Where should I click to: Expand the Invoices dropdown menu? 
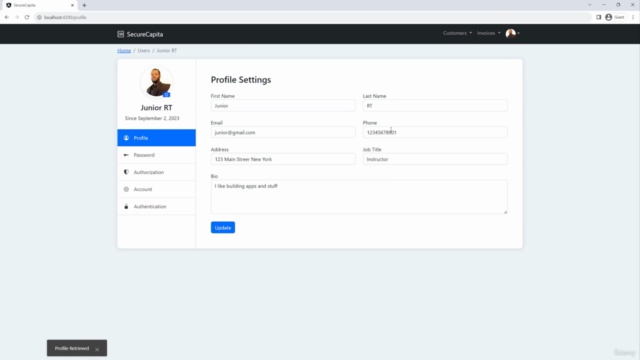(489, 33)
